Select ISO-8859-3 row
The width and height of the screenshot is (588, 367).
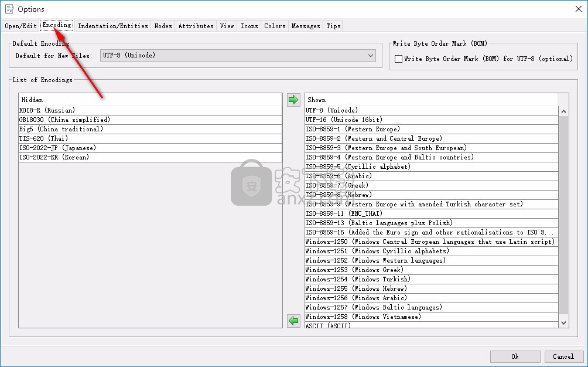coord(432,148)
